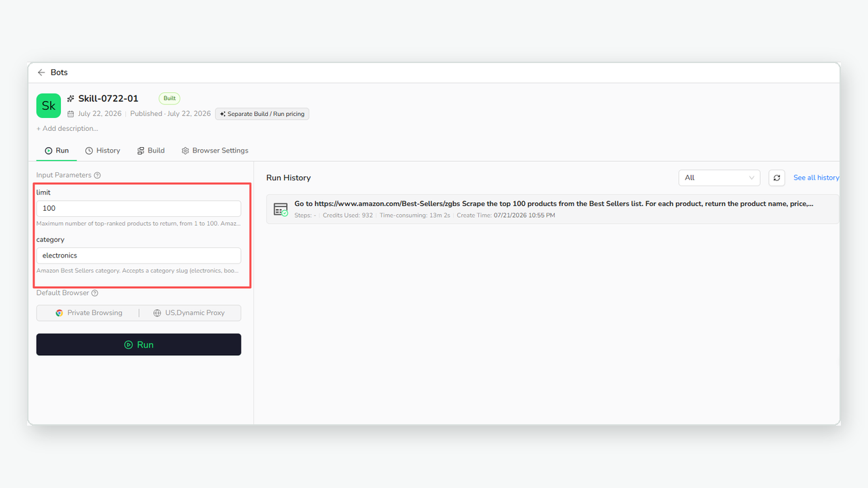Click Time-consuming: 13m 2s text
The width and height of the screenshot is (868, 488).
click(415, 216)
